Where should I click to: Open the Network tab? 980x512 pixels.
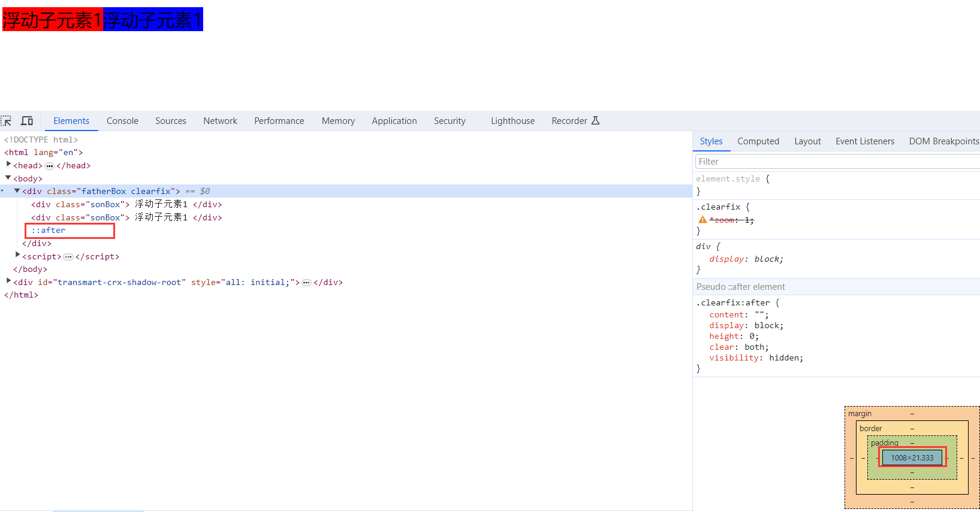220,121
